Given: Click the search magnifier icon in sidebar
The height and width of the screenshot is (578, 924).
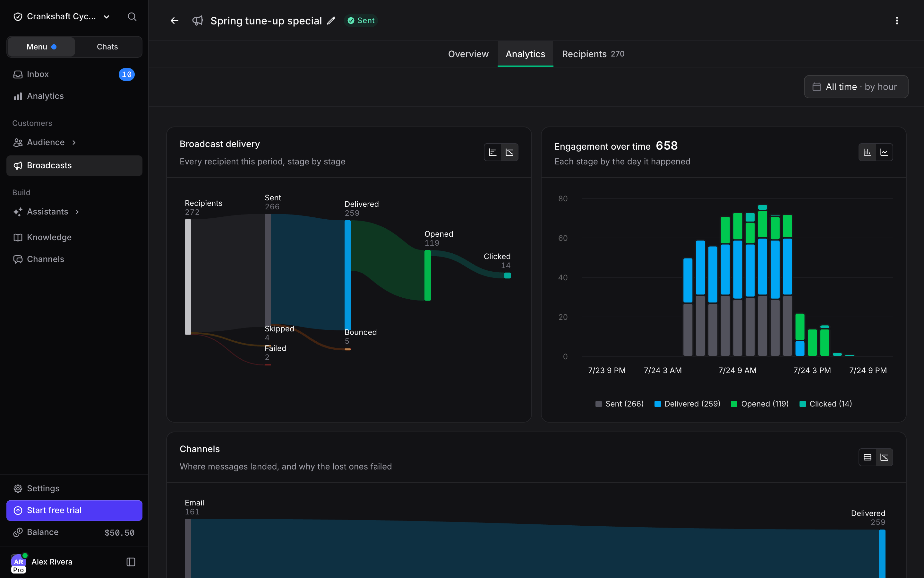Looking at the screenshot, I should click(x=132, y=17).
